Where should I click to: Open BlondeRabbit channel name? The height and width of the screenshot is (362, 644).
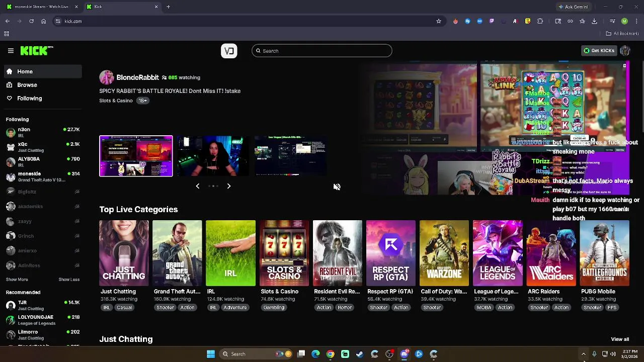(137, 77)
